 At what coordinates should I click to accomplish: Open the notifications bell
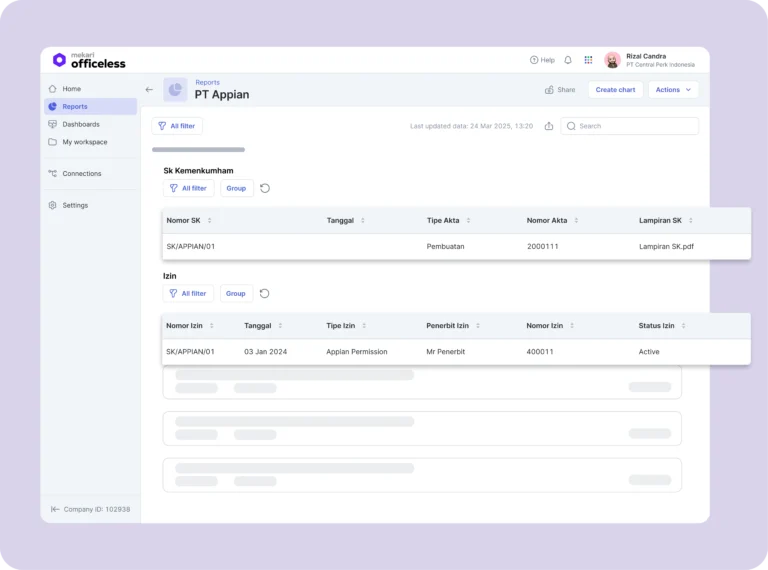[x=568, y=60]
